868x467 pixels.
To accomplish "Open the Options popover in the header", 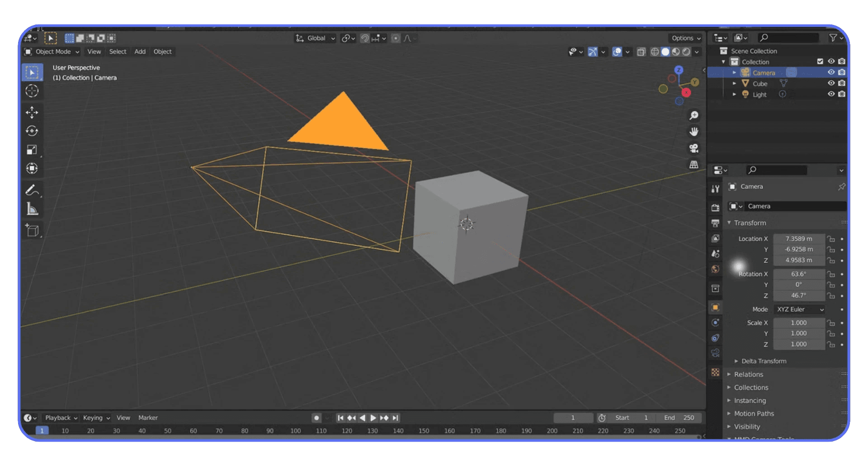I will [684, 38].
